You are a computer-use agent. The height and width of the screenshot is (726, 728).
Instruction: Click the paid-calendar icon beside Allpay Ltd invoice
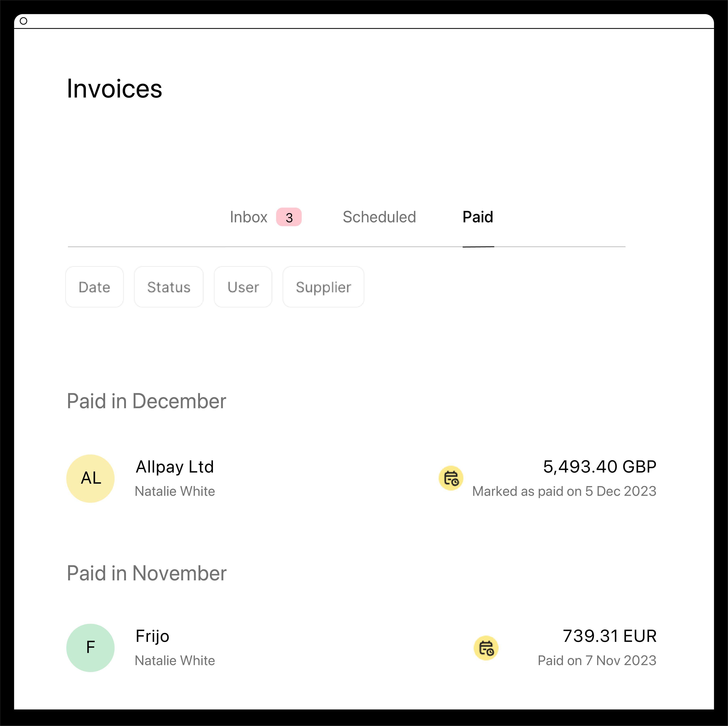coord(451,479)
